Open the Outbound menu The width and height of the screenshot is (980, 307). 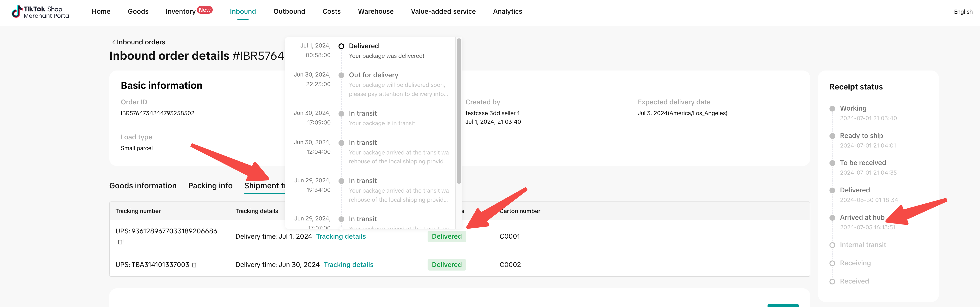[289, 12]
